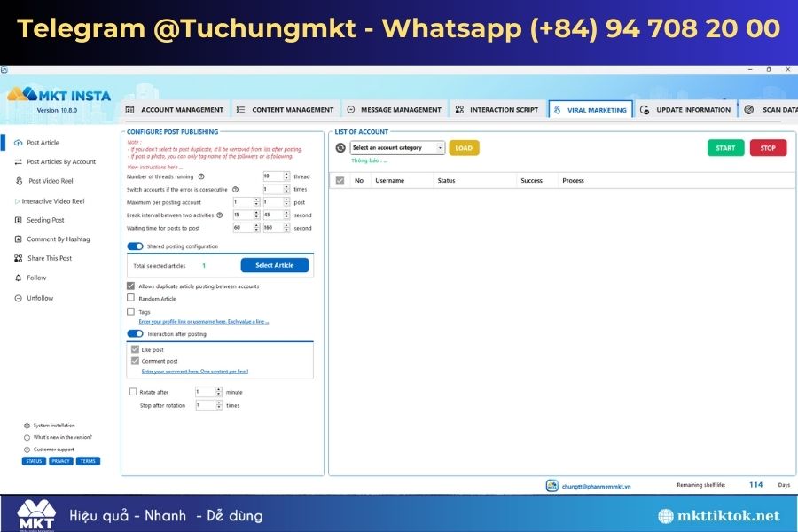Click help icon for break interval
Image resolution: width=798 pixels, height=532 pixels.
(x=219, y=215)
